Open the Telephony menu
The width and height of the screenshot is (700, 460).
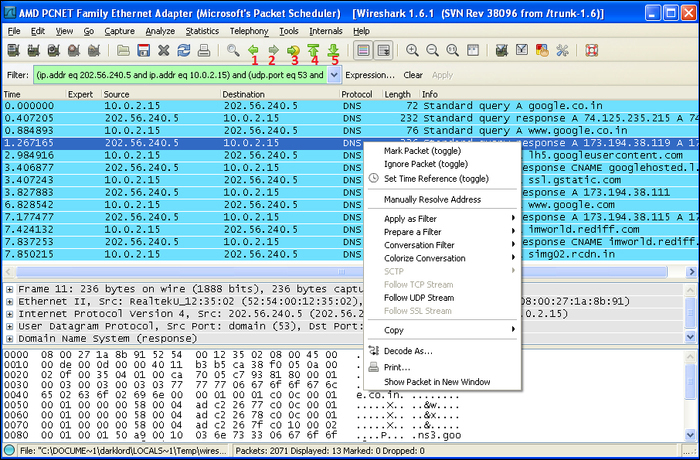click(249, 31)
